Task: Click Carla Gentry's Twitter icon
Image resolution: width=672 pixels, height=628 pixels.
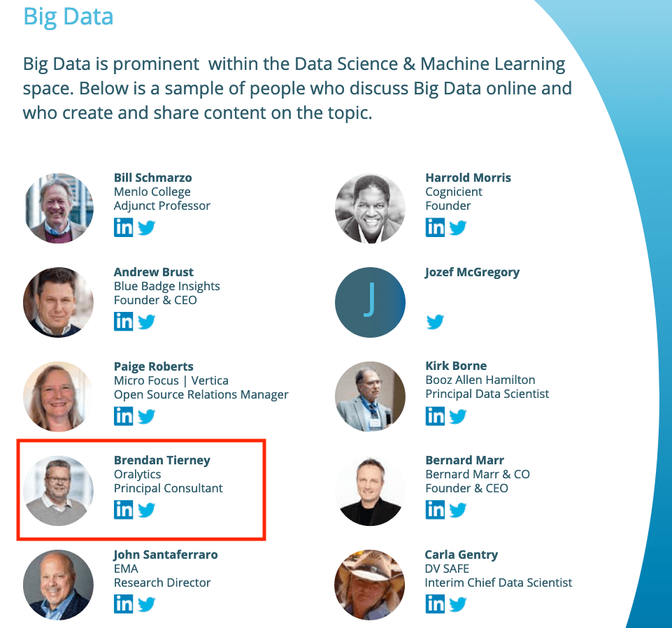Action: 457,604
